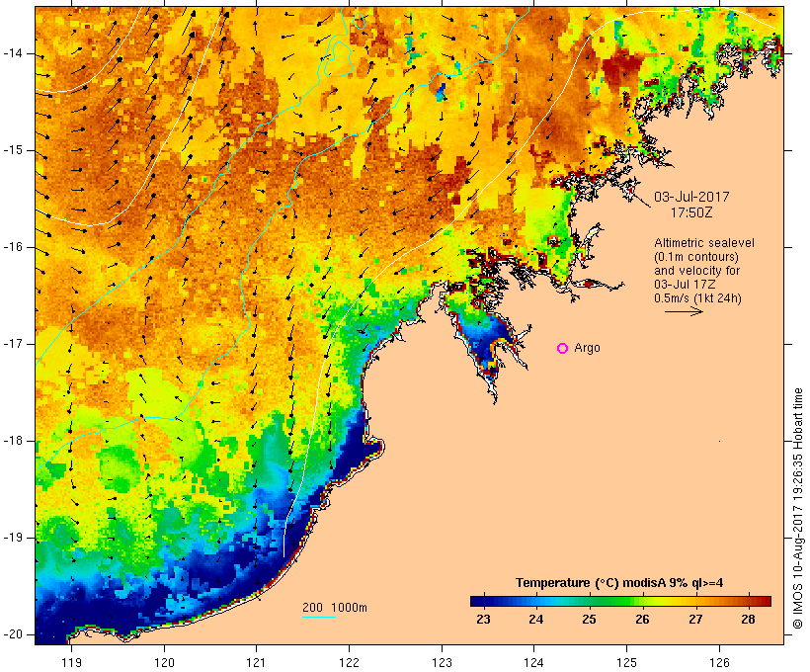Click the '0.5m/s (1kt 24h)' scale text

697,298
